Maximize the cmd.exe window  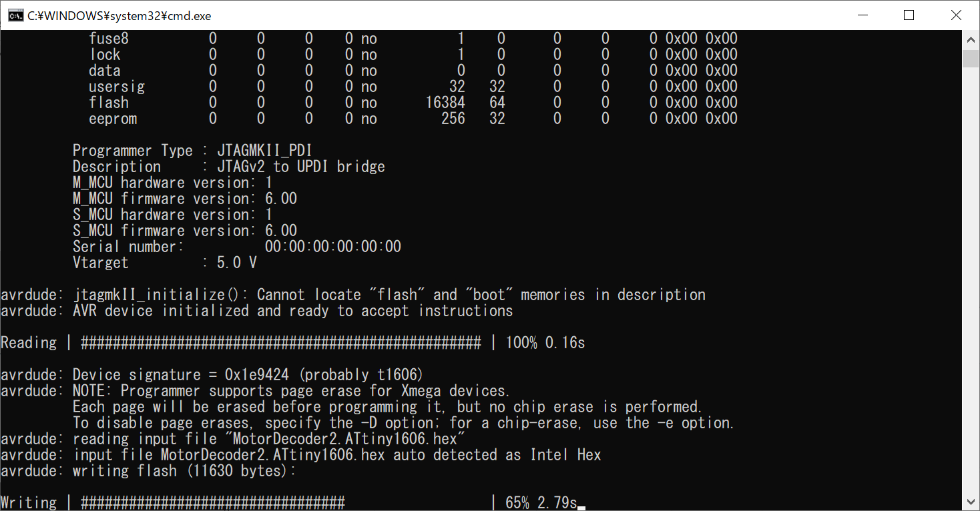pyautogui.click(x=909, y=15)
